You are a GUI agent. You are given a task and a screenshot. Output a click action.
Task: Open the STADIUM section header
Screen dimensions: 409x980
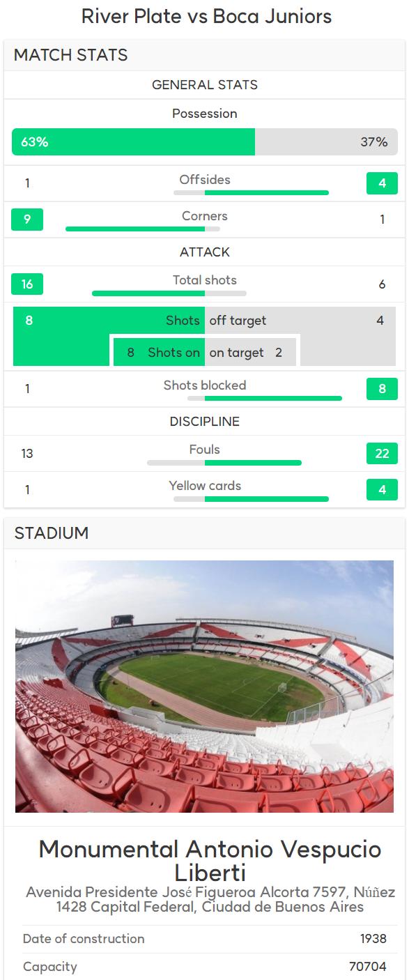(204, 533)
